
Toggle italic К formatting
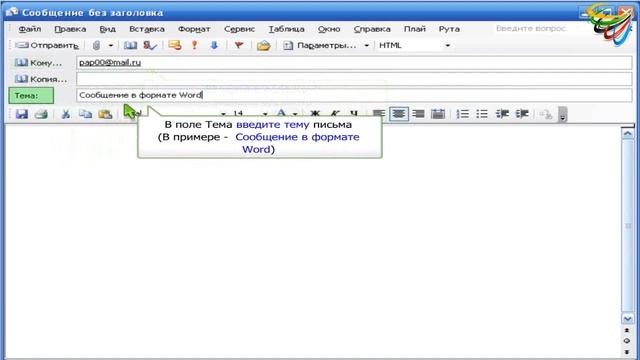click(335, 114)
